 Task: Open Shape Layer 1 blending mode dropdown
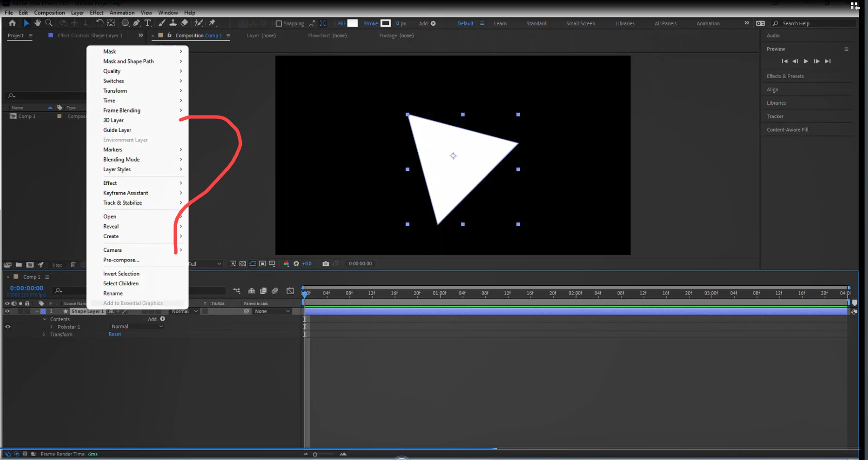click(x=185, y=312)
